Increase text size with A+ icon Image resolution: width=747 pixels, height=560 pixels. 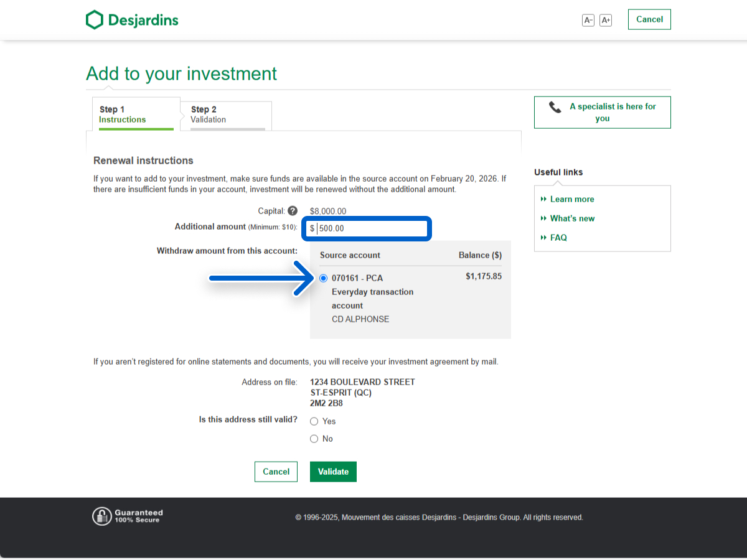point(606,20)
